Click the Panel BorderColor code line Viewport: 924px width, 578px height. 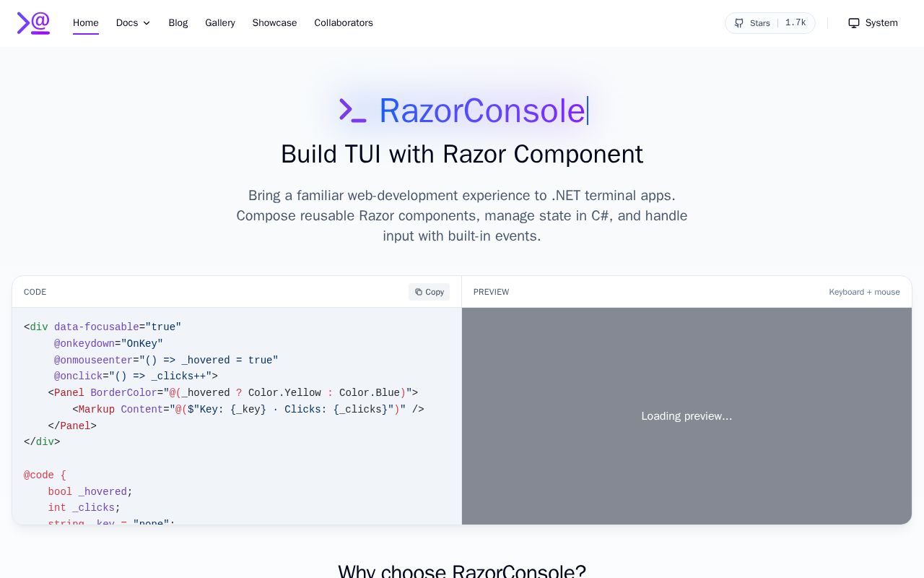pyautogui.click(x=233, y=393)
